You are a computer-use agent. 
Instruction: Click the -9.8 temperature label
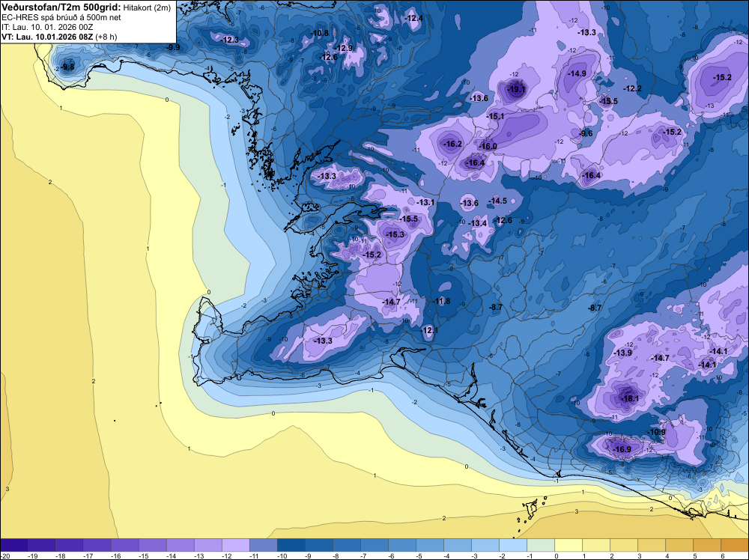[68, 67]
